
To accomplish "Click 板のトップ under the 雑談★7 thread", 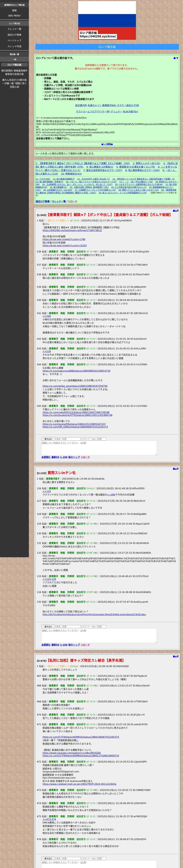I will pyautogui.click(x=74, y=457).
